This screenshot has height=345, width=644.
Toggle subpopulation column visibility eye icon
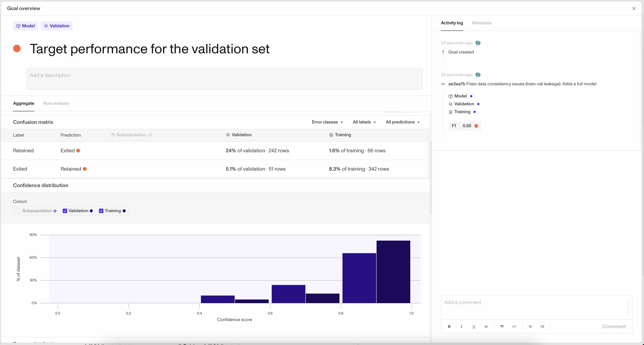tap(150, 135)
